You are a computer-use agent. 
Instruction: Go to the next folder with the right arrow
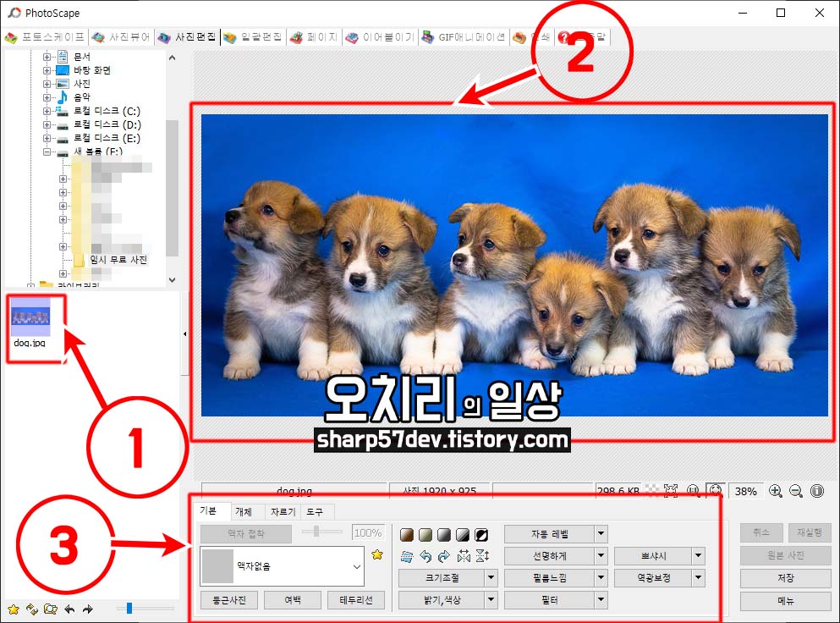[x=88, y=609]
